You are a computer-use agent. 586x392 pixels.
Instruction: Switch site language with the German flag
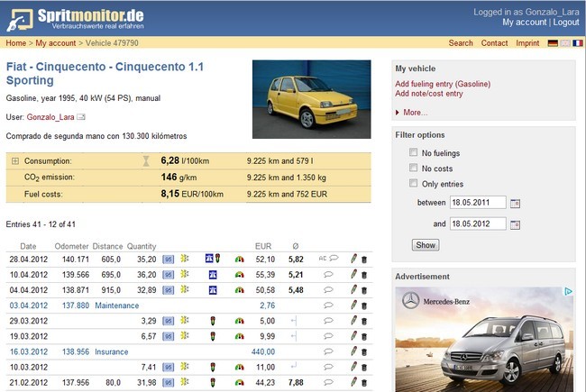click(553, 42)
